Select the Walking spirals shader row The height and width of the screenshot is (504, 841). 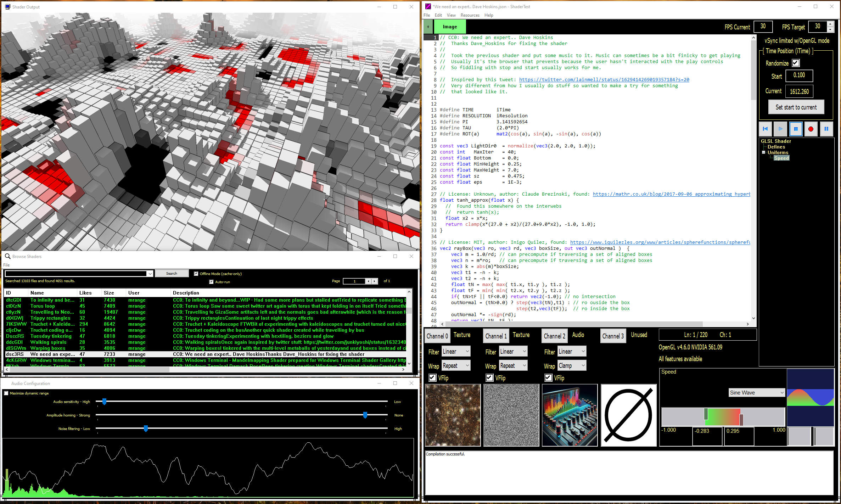[x=206, y=342]
